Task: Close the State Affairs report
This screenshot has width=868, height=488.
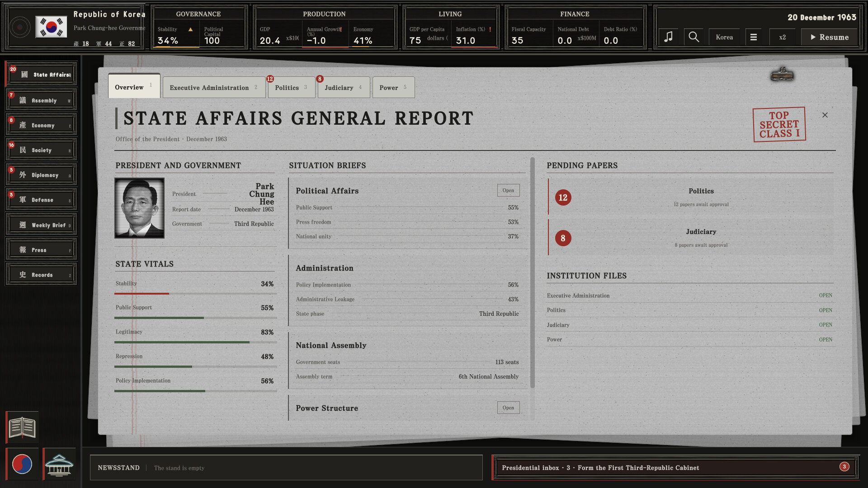Action: click(x=825, y=115)
